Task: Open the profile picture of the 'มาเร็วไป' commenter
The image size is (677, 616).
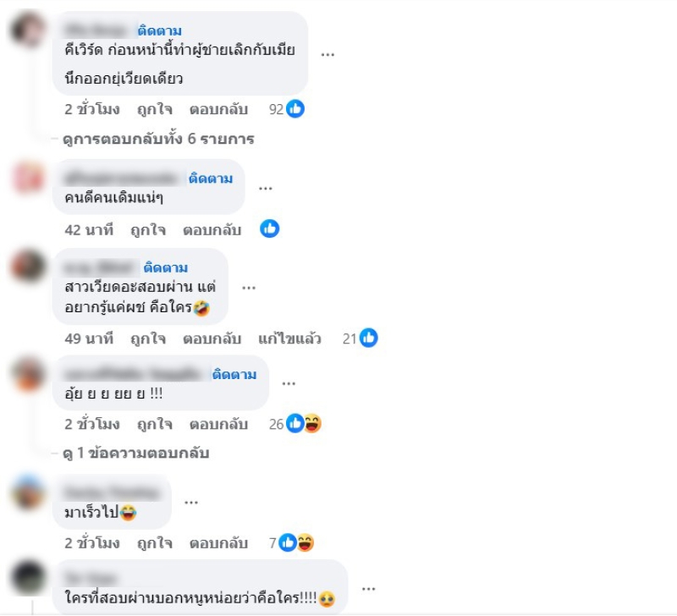Action: (29, 492)
